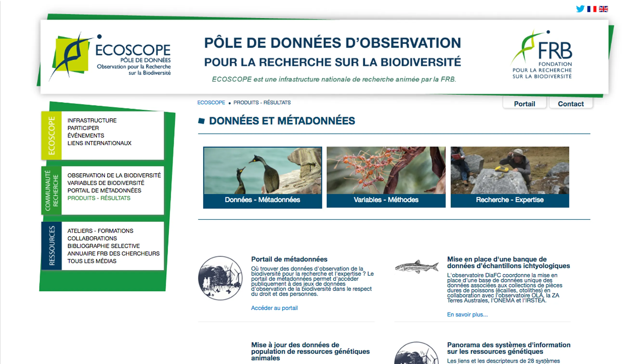Open the field researchers thumbnail
This screenshot has width=640, height=364.
[510, 170]
